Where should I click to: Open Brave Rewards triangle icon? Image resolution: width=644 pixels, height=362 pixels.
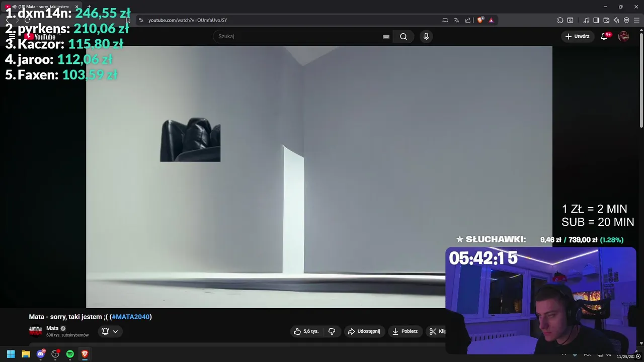click(491, 20)
